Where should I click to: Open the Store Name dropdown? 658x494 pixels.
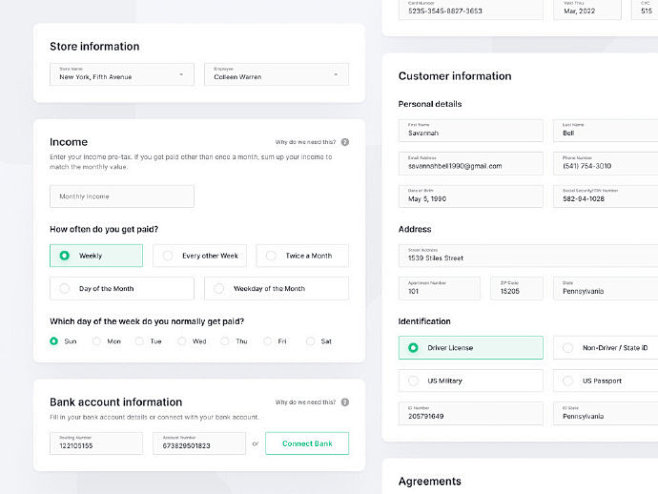(122, 74)
